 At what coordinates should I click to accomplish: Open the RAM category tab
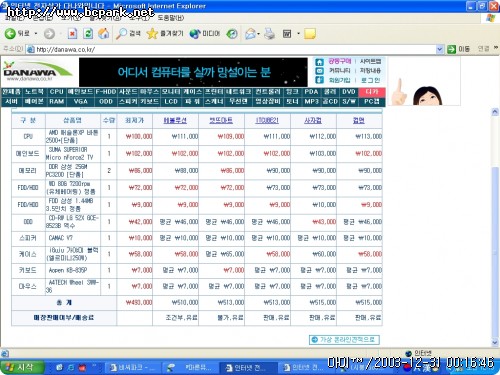click(56, 101)
